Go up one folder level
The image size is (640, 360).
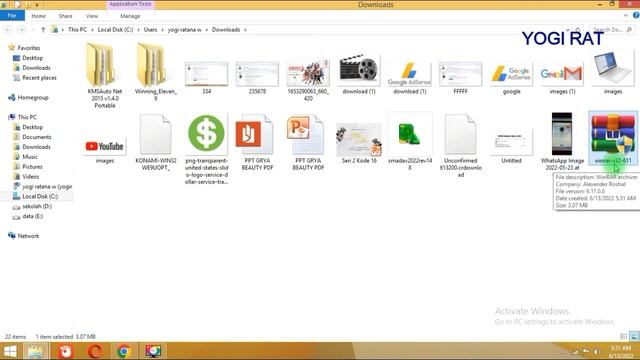coord(43,29)
